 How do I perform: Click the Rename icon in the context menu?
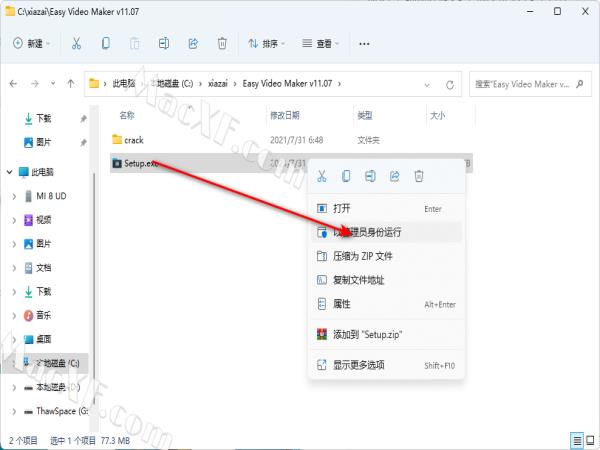[x=370, y=176]
